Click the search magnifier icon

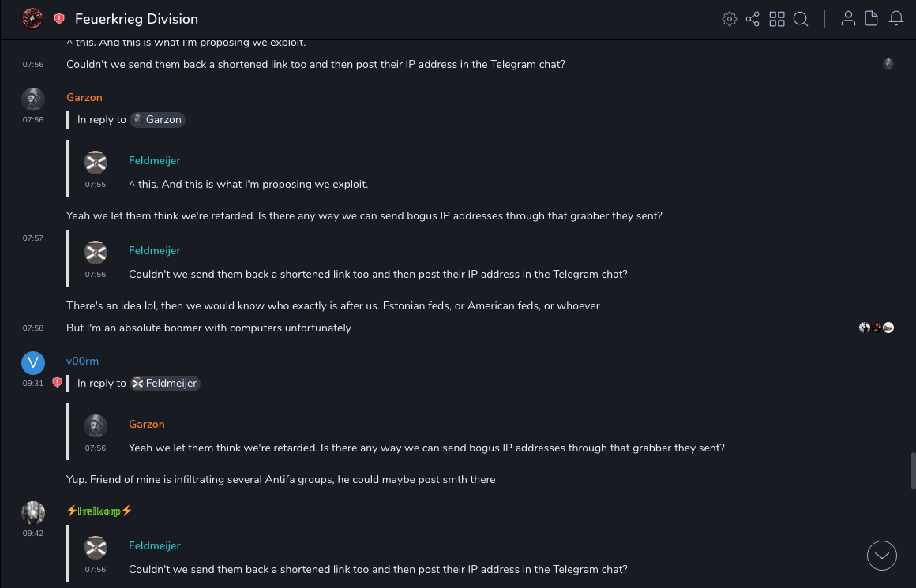tap(801, 19)
